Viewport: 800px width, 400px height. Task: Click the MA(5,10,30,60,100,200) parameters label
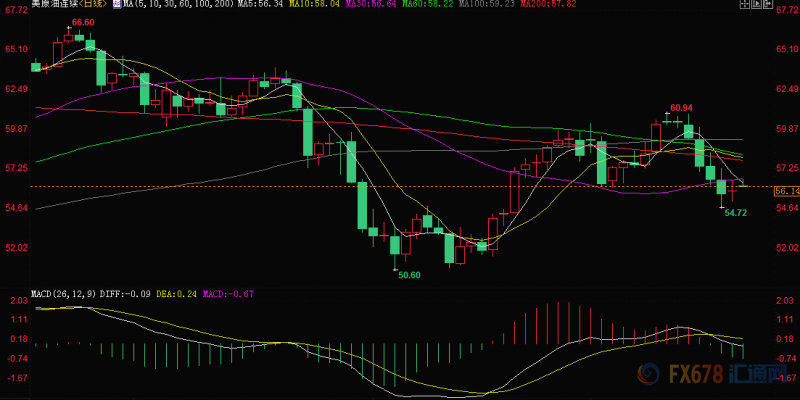178,4
